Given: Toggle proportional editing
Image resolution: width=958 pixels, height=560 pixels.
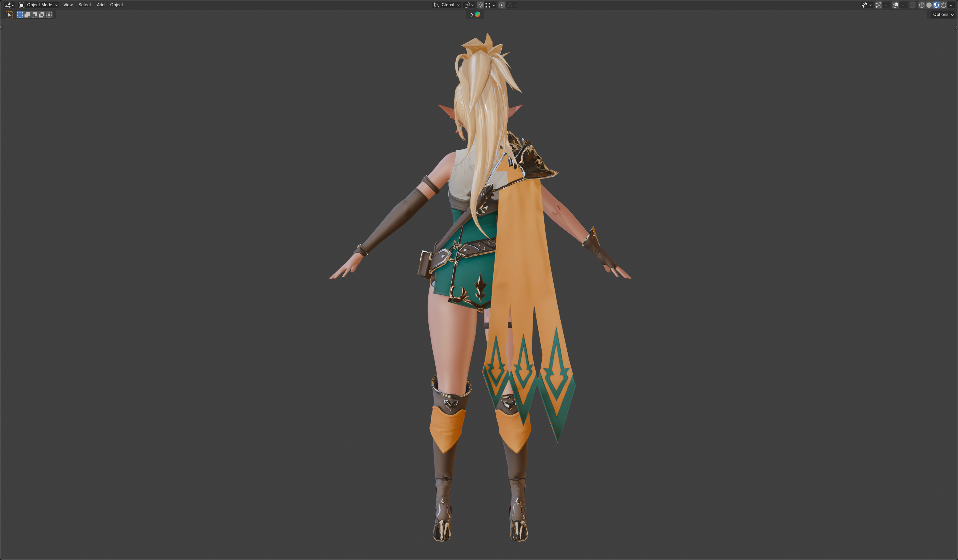Looking at the screenshot, I should [502, 5].
